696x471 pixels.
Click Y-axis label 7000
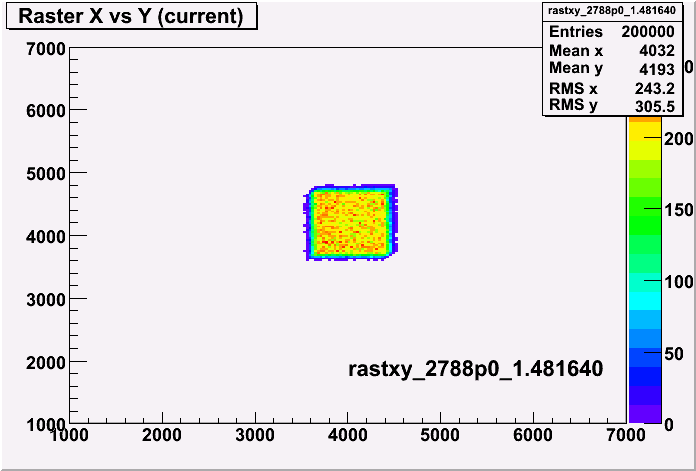pyautogui.click(x=46, y=49)
